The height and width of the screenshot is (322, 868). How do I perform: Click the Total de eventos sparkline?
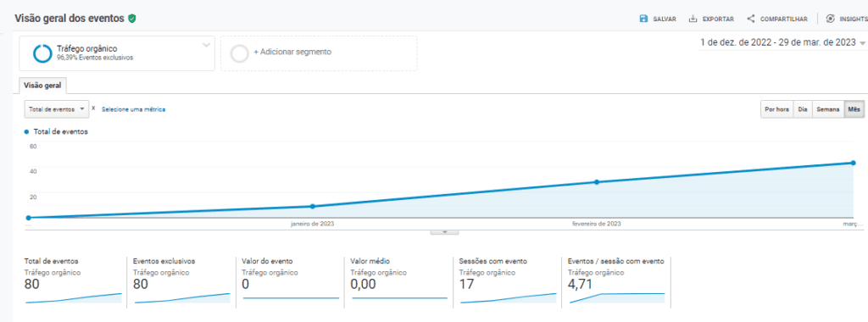click(73, 297)
